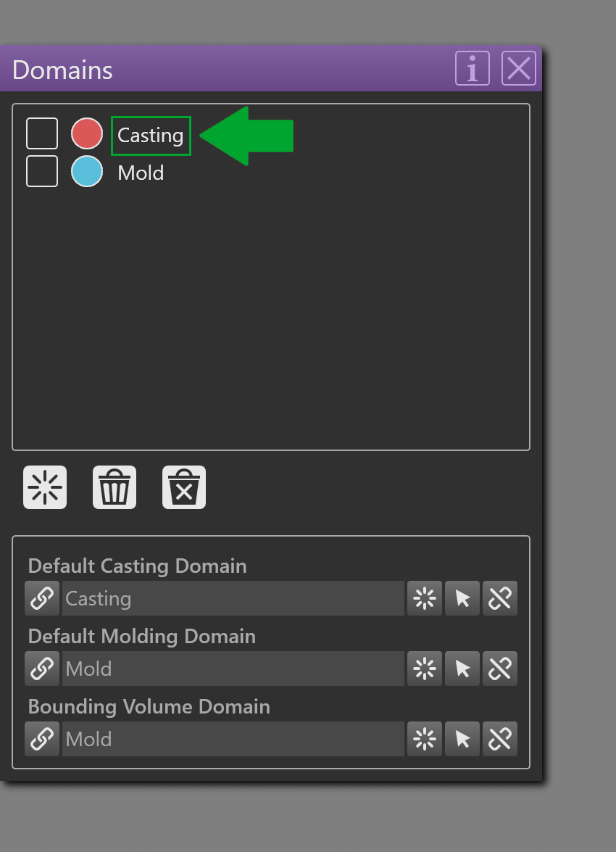The width and height of the screenshot is (616, 852).
Task: Select the Mold domain name in list
Action: (141, 173)
